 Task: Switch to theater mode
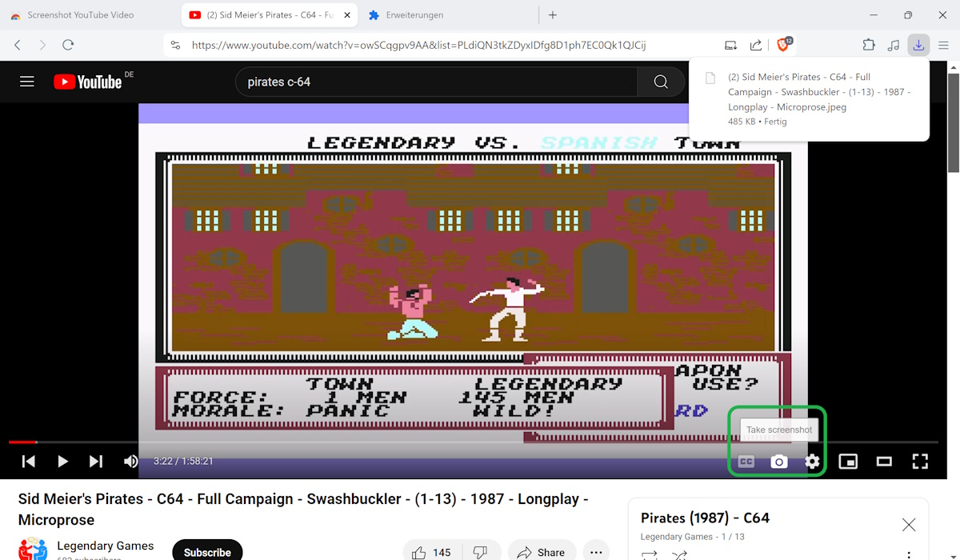coord(884,462)
